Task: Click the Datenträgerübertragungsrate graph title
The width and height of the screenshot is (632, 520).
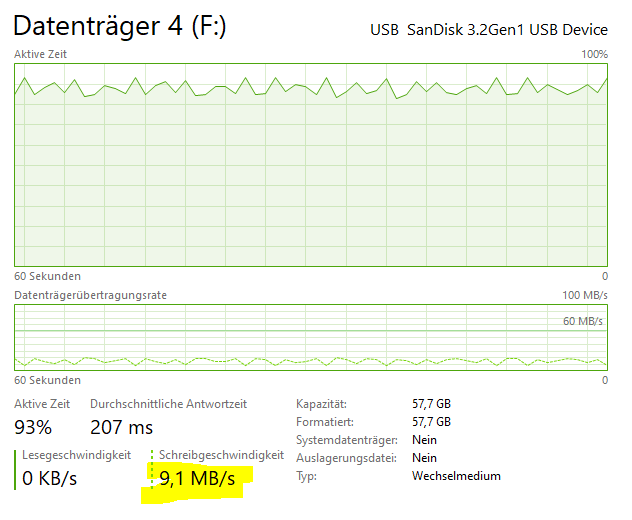Action: (x=90, y=296)
